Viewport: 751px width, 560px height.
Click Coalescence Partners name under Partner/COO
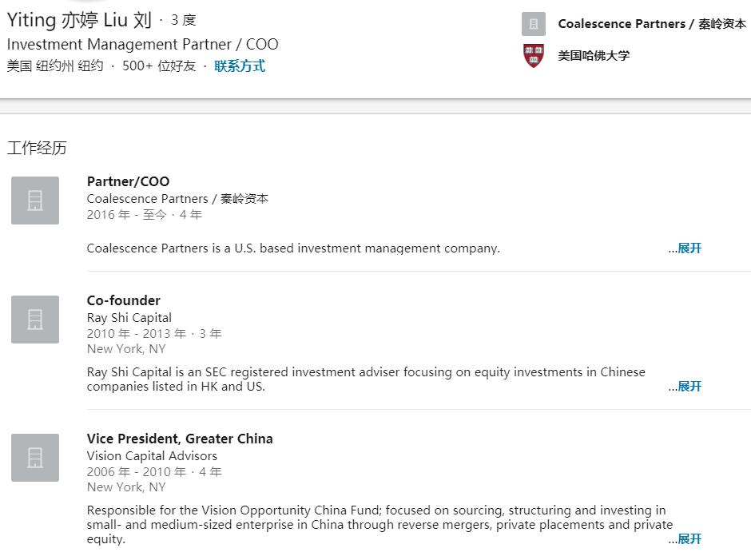tap(177, 199)
